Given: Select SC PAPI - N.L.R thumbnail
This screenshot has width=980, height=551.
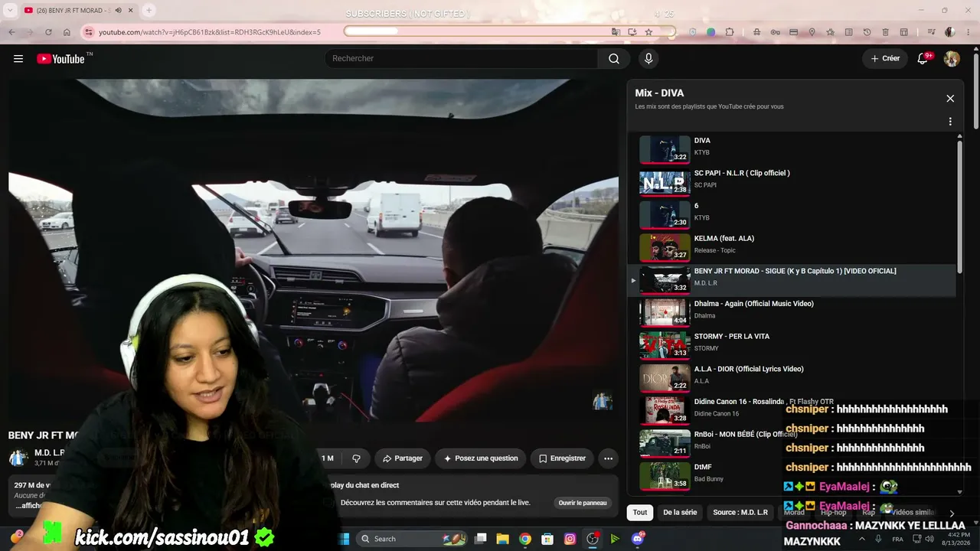Looking at the screenshot, I should (665, 183).
